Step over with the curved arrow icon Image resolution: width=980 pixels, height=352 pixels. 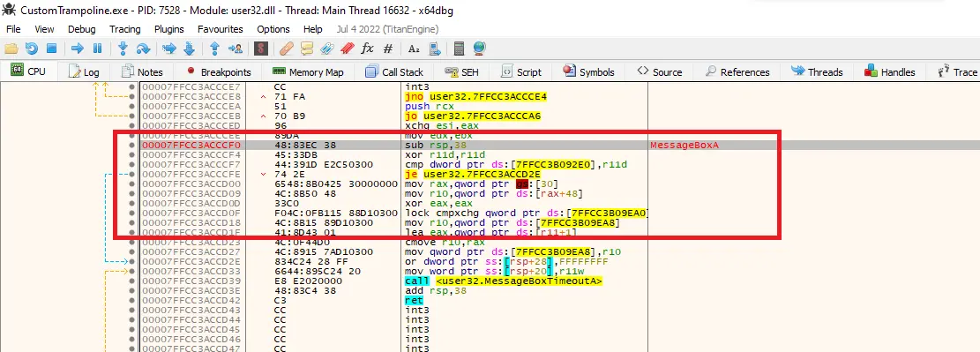point(143,49)
